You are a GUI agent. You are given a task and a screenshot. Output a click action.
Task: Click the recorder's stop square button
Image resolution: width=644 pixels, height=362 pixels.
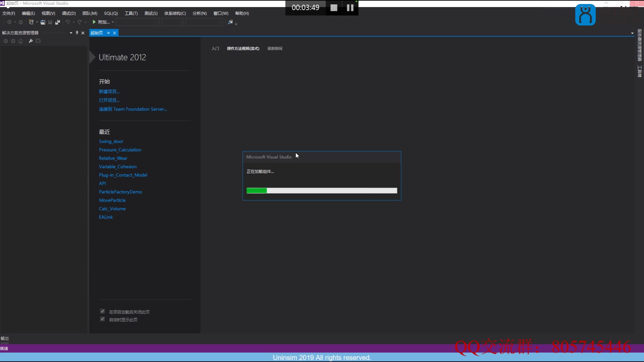[x=334, y=8]
